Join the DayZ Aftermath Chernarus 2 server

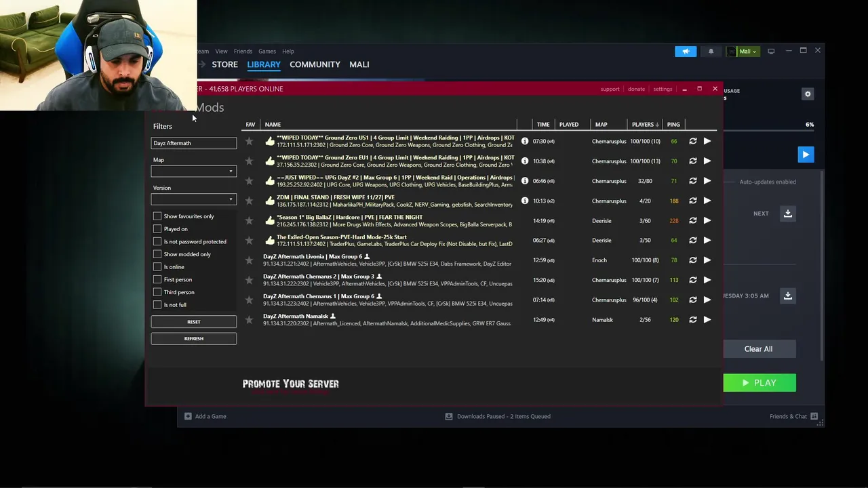coord(707,280)
